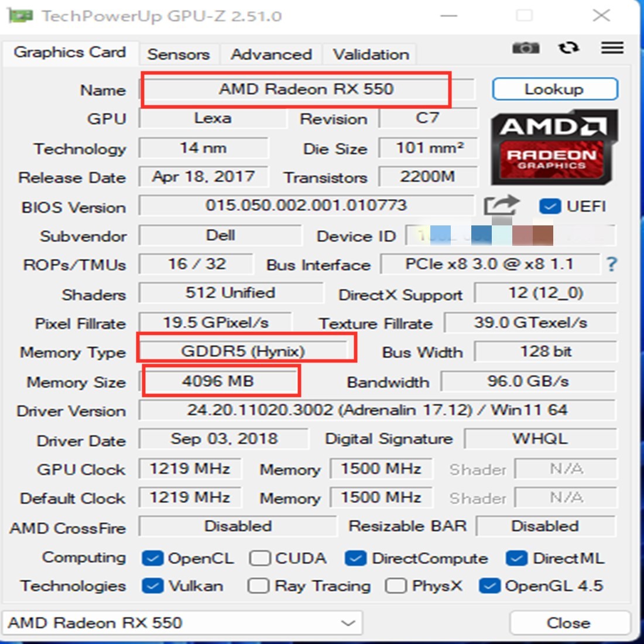Toggle the Vulkan checkbox
This screenshot has width=644, height=644.
coord(152,586)
